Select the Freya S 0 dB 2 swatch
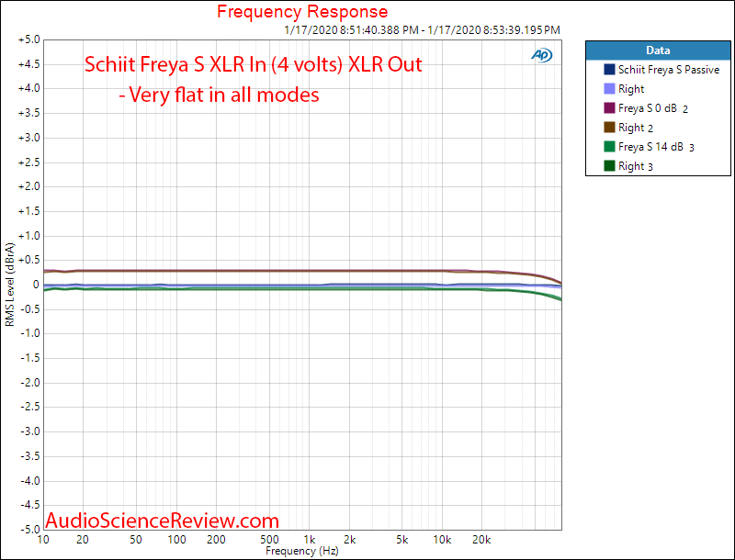Viewport: 735px width, 560px height. coord(611,107)
